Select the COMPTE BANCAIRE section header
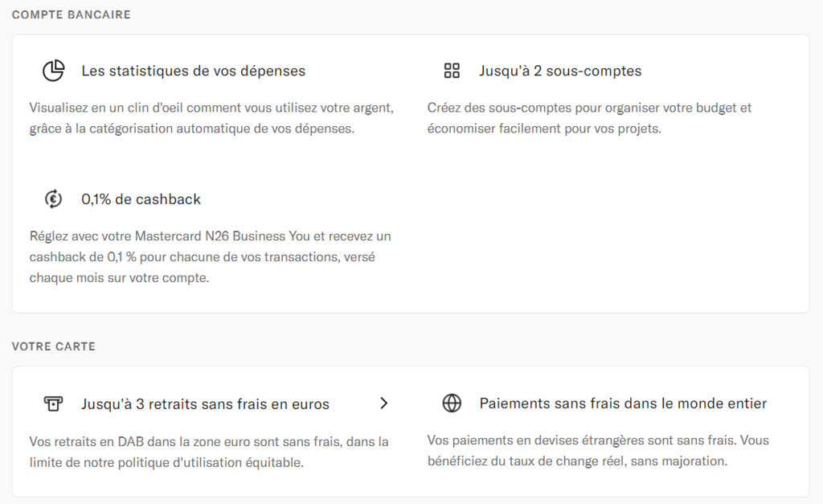 (71, 14)
